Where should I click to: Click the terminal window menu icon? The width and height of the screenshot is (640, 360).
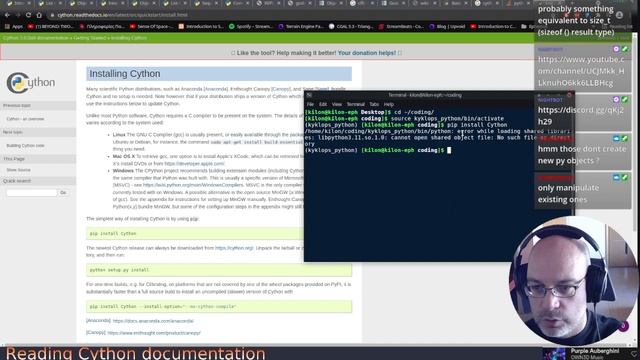click(309, 95)
